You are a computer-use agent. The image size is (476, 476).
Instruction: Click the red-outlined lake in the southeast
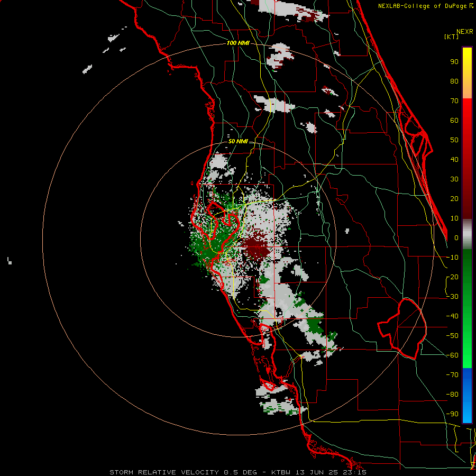point(402,328)
